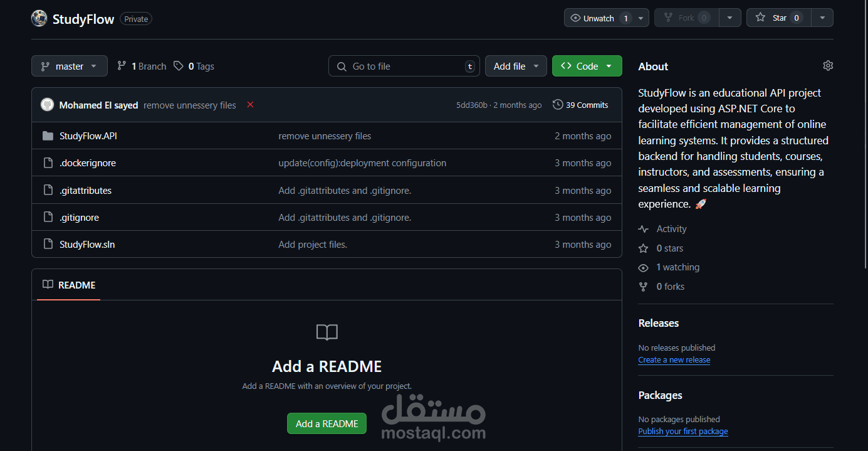868x451 pixels.
Task: Open the .gitattributes file
Action: tap(85, 190)
